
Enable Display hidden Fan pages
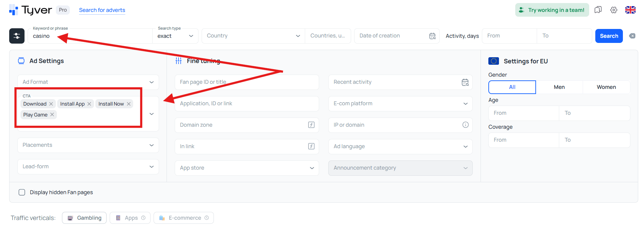click(x=22, y=192)
